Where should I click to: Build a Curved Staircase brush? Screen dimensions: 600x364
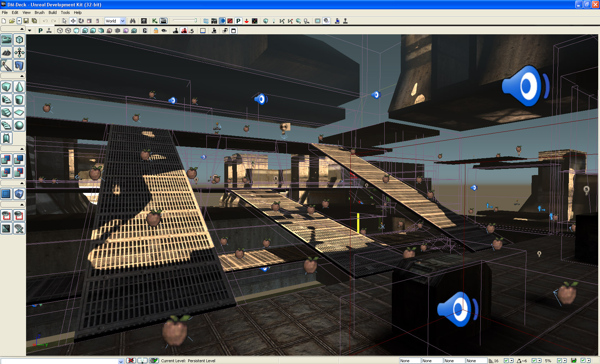[6, 100]
